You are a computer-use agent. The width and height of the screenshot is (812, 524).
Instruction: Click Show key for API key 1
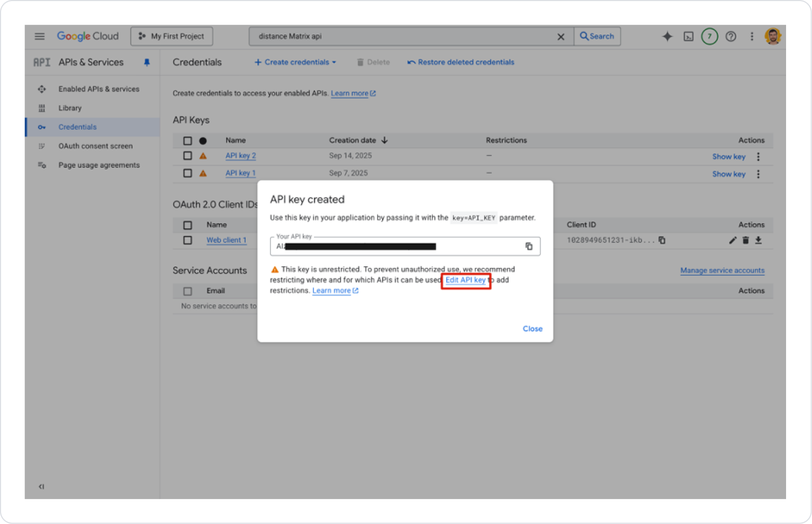tap(728, 174)
